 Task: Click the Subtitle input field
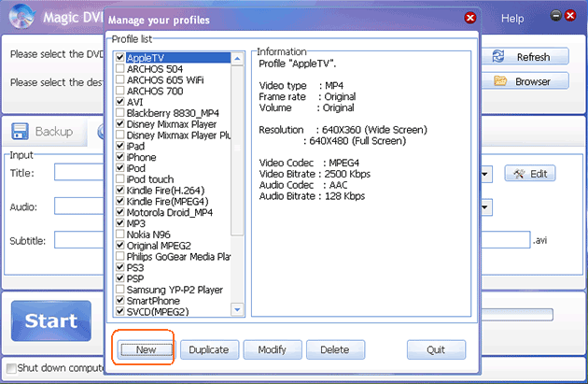click(x=79, y=240)
